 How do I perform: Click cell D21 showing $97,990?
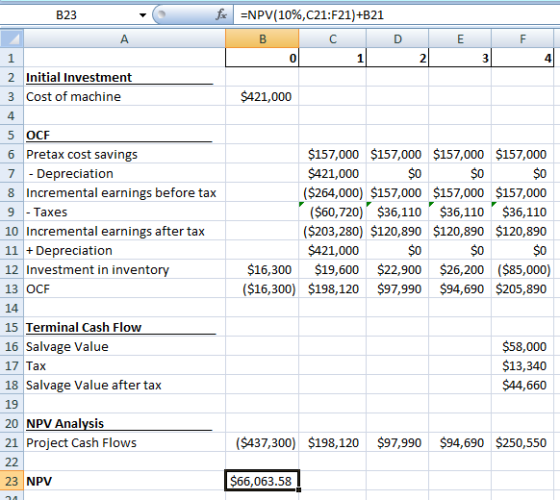click(x=398, y=443)
